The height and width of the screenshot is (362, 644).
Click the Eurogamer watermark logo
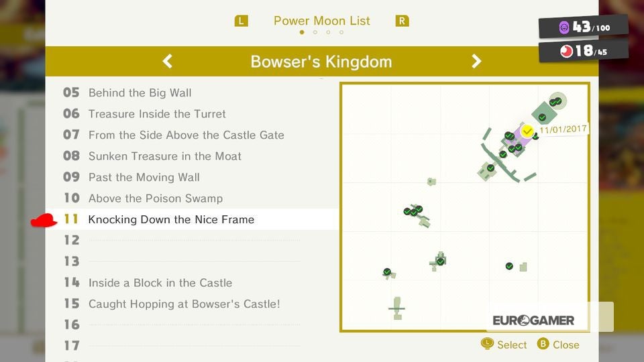533,320
